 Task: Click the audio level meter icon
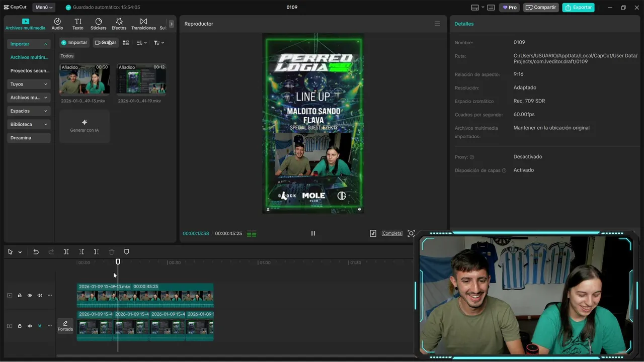coord(252,234)
